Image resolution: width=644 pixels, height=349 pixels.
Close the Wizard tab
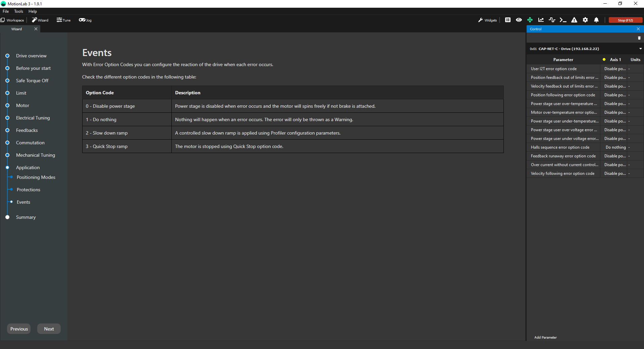coord(36,29)
